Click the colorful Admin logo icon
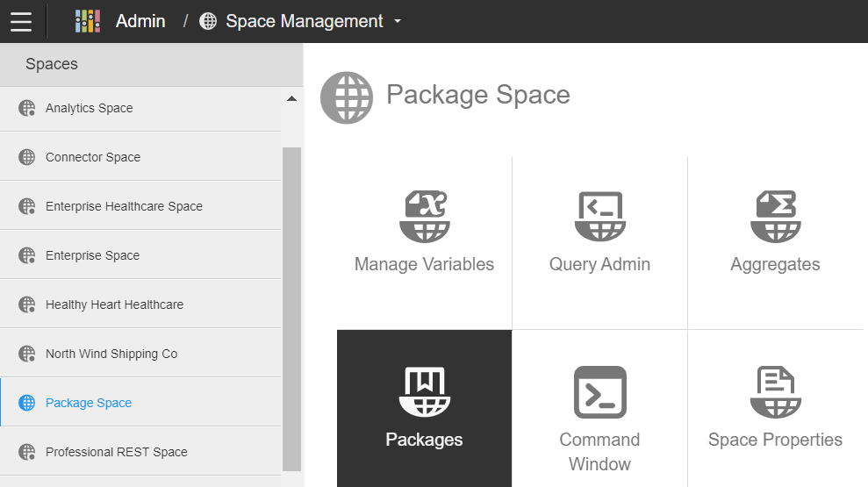Image resolution: width=868 pixels, height=487 pixels. pos(88,22)
